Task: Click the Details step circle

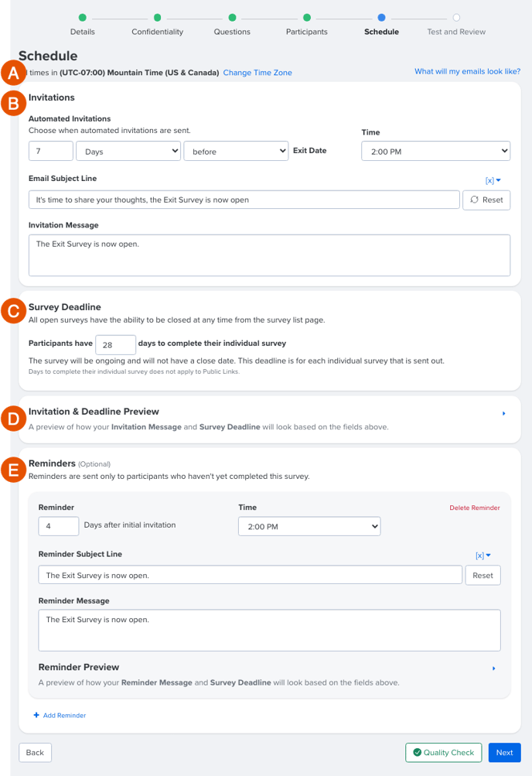Action: pos(83,18)
